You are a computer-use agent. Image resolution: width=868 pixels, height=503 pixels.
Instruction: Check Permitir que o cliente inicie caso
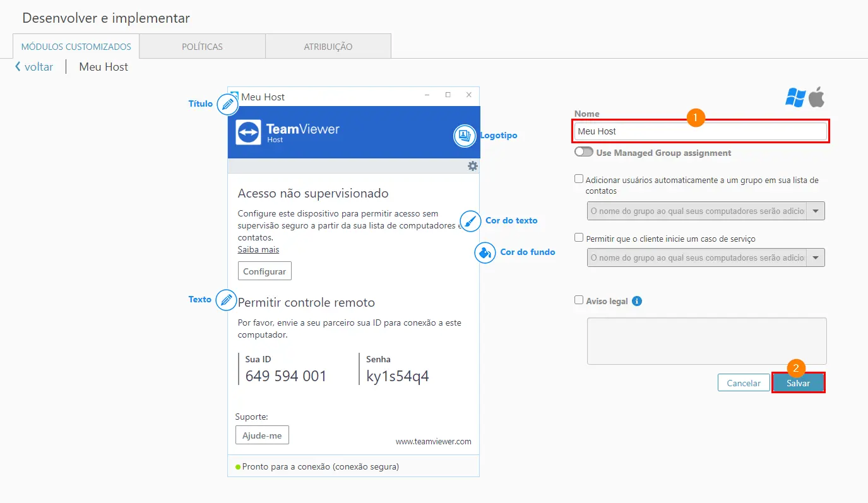(x=579, y=238)
